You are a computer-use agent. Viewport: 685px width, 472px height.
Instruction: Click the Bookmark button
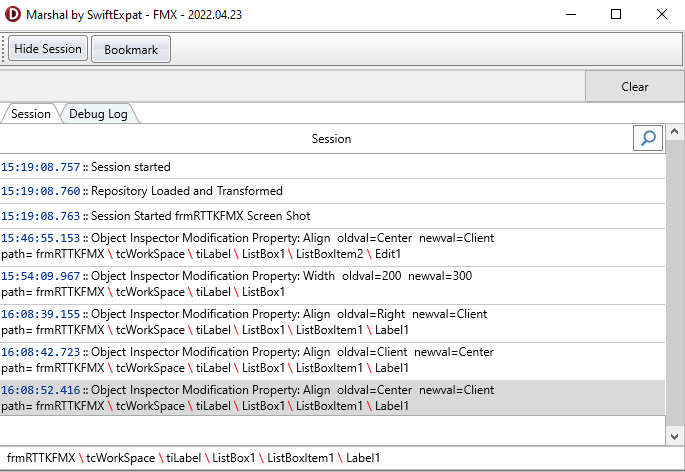point(131,50)
